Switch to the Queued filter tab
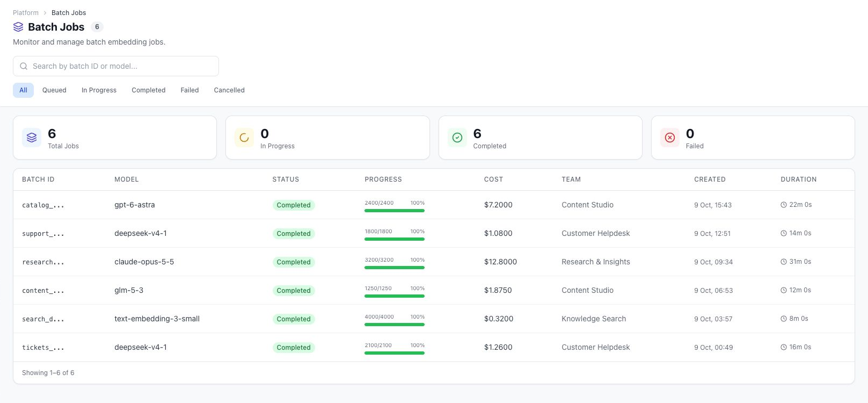Viewport: 868px width, 403px height. point(54,90)
